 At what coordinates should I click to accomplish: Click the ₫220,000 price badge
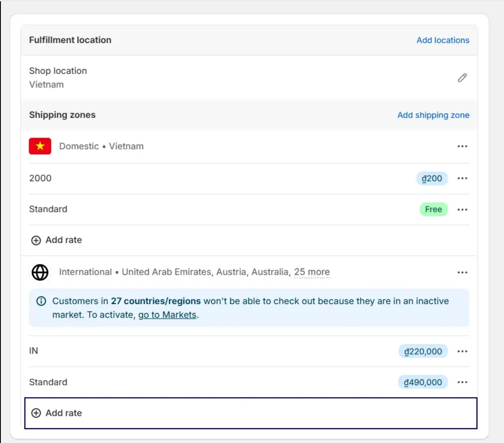(x=423, y=351)
